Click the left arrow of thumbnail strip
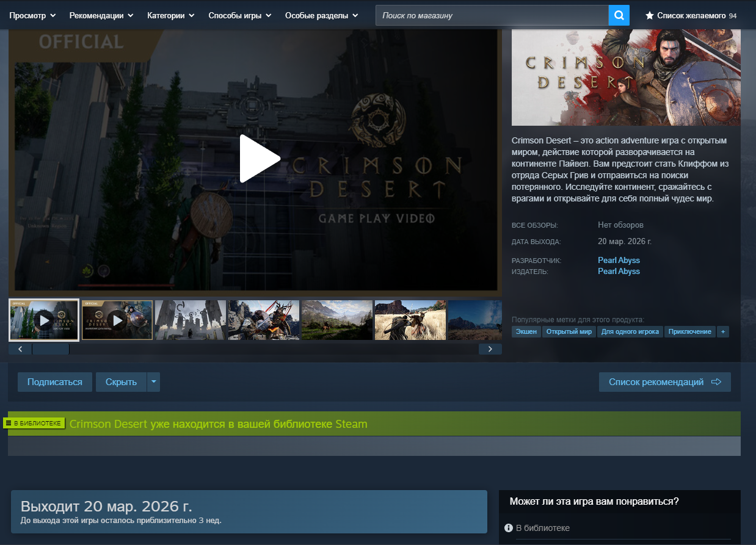This screenshot has height=545, width=756. 20,349
